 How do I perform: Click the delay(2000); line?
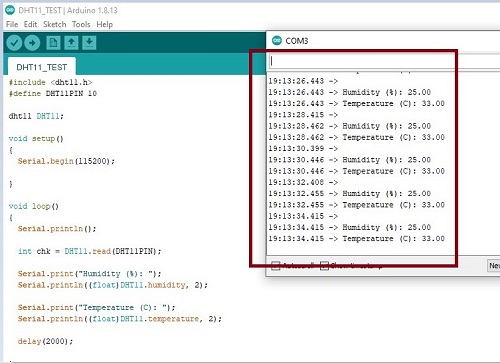point(45,341)
